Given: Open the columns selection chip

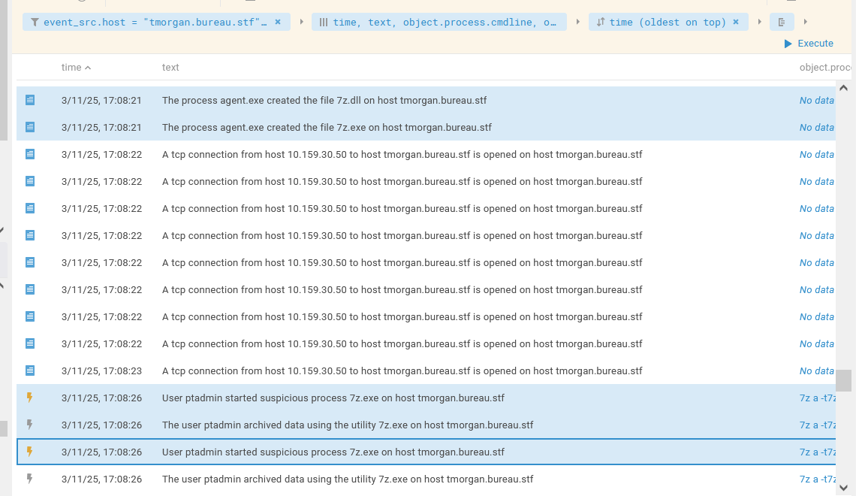Looking at the screenshot, I should pos(439,22).
